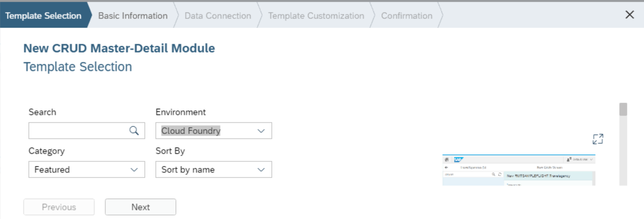This screenshot has width=644, height=219.
Task: Expand the Sort By dropdown
Action: tap(214, 169)
